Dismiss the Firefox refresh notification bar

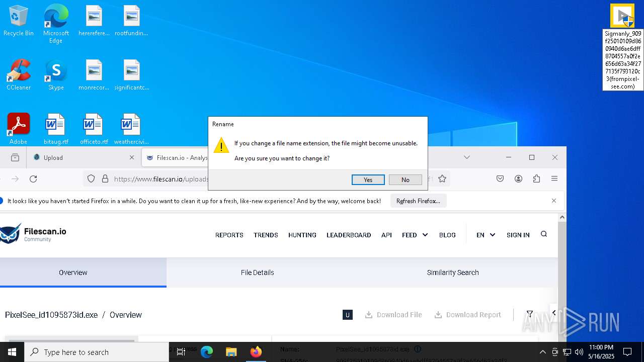pos(554,201)
